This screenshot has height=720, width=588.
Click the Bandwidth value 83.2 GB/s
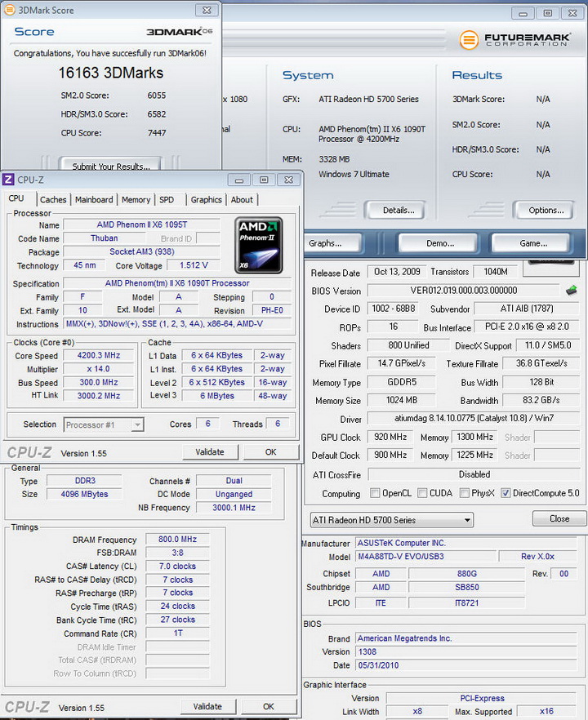click(x=541, y=400)
